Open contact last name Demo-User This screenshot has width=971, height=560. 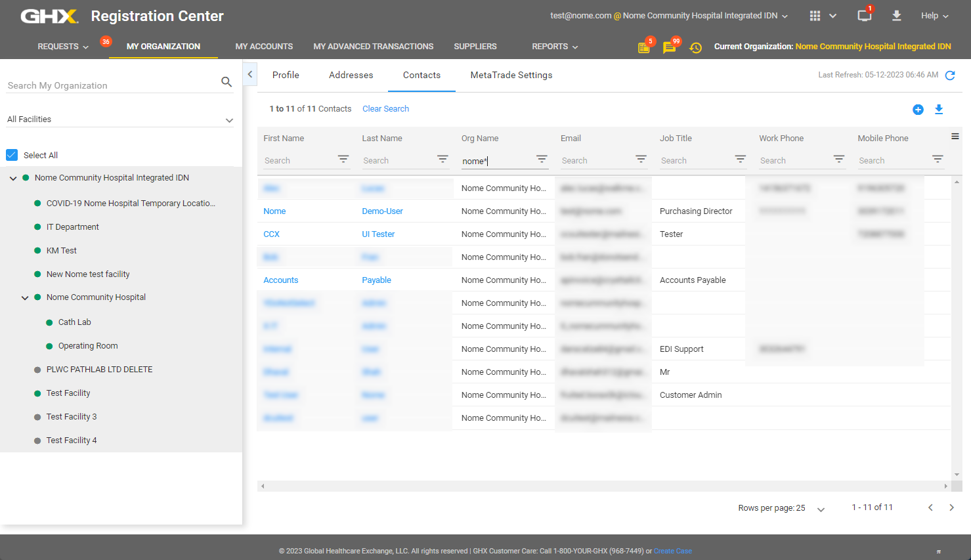coord(382,211)
